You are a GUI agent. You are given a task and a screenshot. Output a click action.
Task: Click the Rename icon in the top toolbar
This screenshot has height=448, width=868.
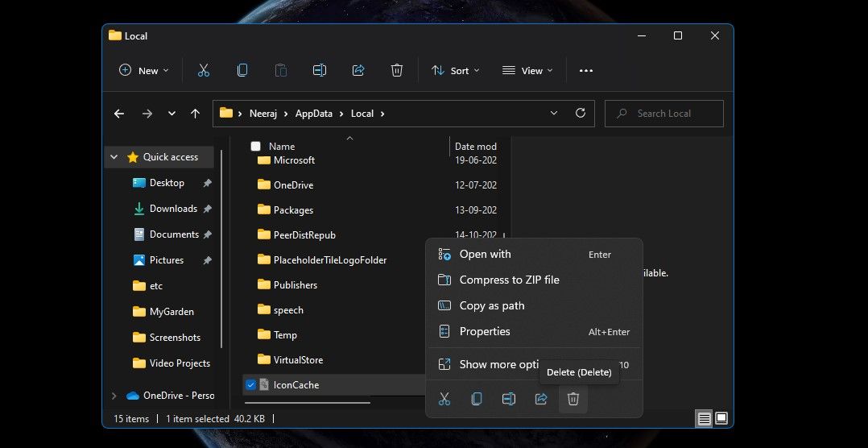(x=320, y=71)
